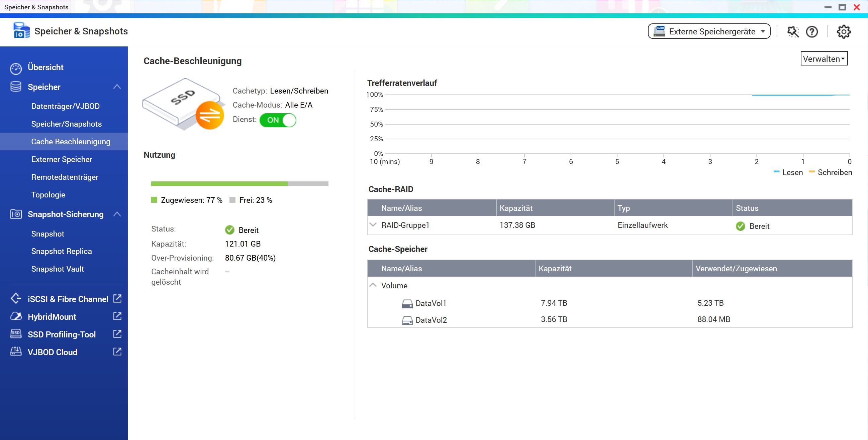This screenshot has width=868, height=440.
Task: Expand the RAID-Gruppe1 row chevron
Action: pyautogui.click(x=373, y=225)
